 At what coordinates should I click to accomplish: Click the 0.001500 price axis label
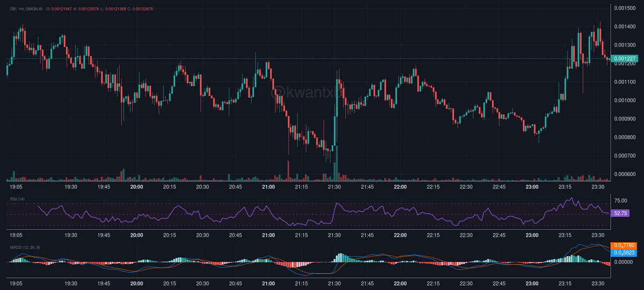pos(625,8)
